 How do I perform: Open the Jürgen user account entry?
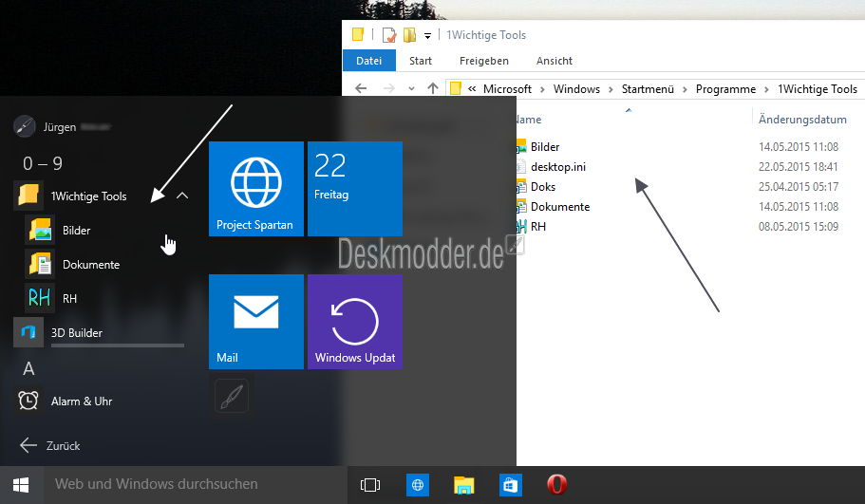[61, 127]
